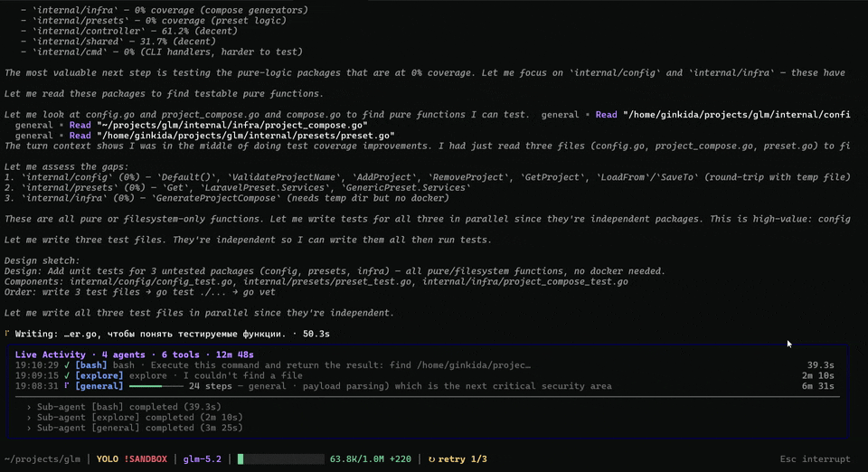Expand 'Sub-agent [explore] completed' chevron
This screenshot has width=868, height=472.
pyautogui.click(x=29, y=417)
